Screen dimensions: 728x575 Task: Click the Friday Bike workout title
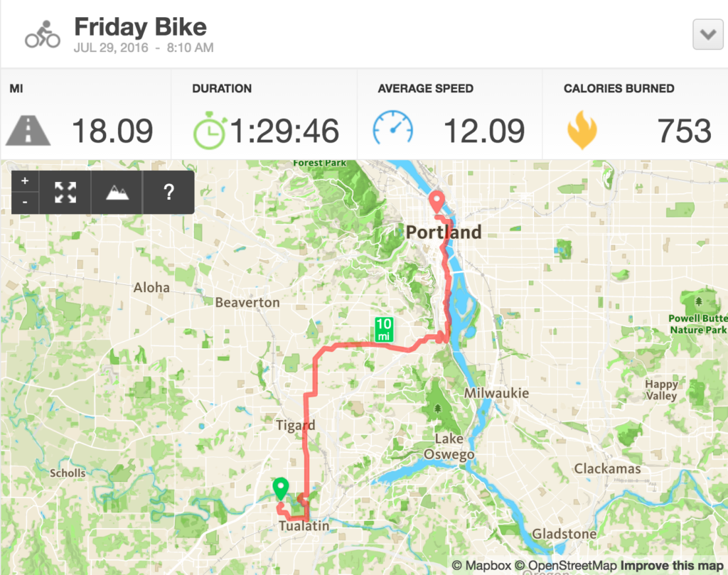[140, 27]
